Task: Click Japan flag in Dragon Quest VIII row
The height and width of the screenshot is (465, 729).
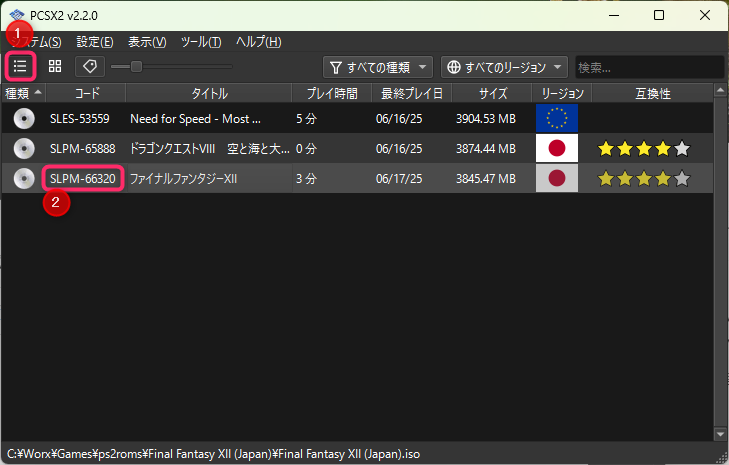Action: pyautogui.click(x=557, y=148)
